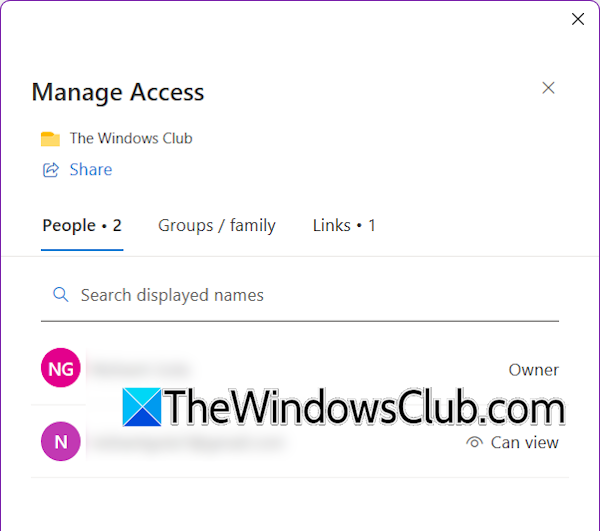Image resolution: width=600 pixels, height=531 pixels.
Task: Click the TheWindowsClub logo icon
Action: pos(142,407)
